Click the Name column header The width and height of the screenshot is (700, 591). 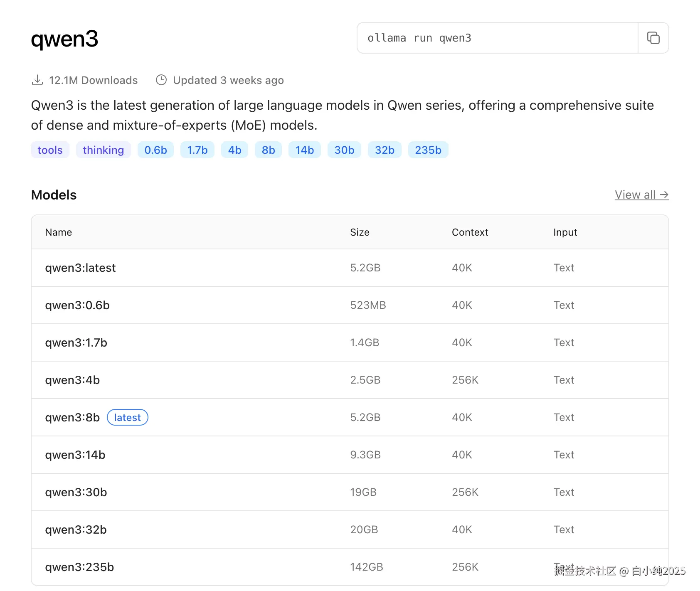click(x=59, y=232)
